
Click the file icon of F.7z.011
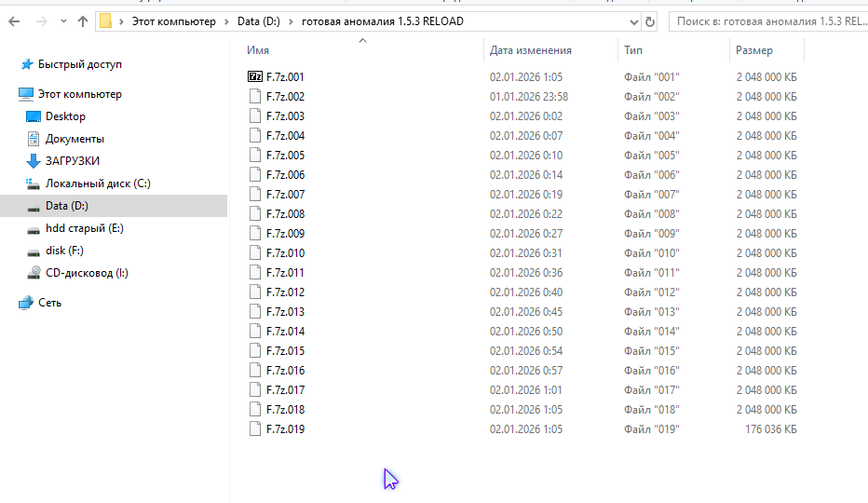click(x=254, y=273)
